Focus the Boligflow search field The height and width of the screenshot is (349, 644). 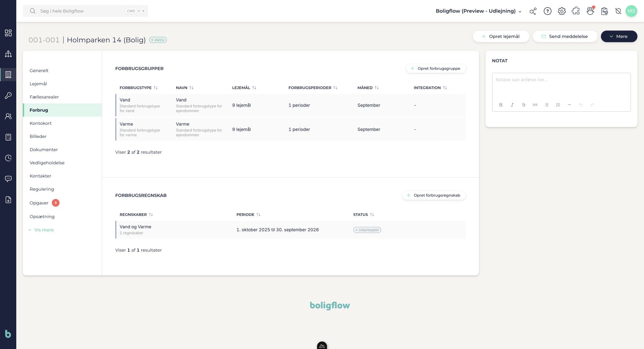pyautogui.click(x=85, y=11)
